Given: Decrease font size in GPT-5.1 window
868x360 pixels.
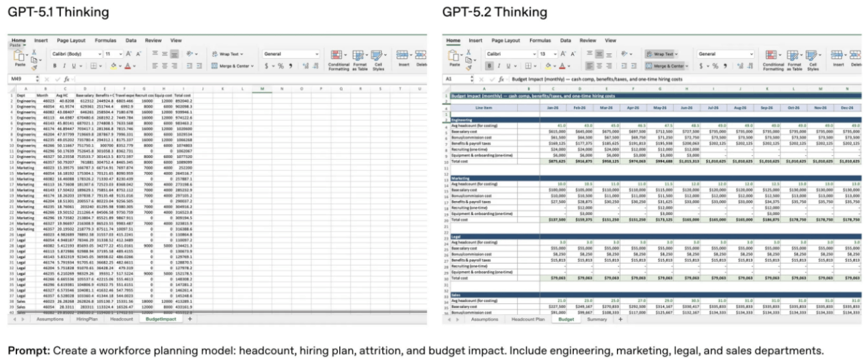Looking at the screenshot, I should pos(138,54).
